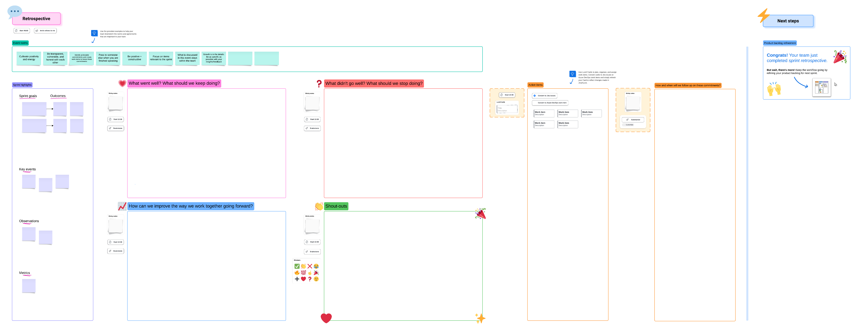Click the red X sticker
868x332 pixels.
(x=310, y=266)
